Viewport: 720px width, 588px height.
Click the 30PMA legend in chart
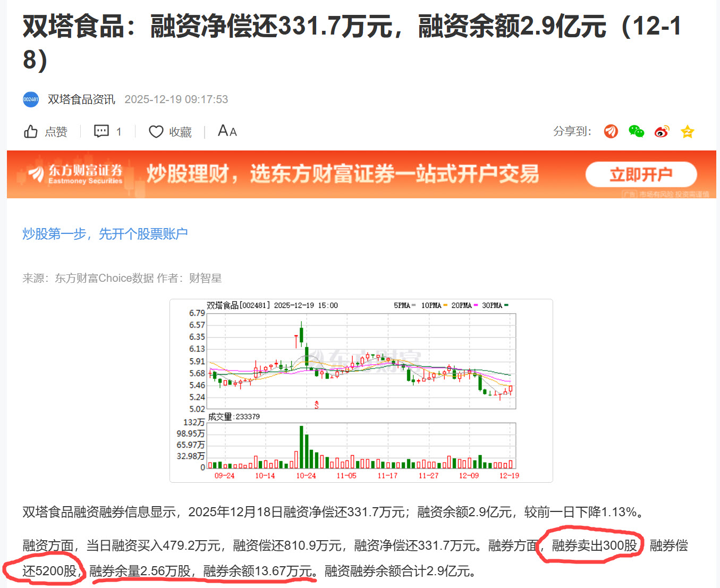pyautogui.click(x=495, y=305)
